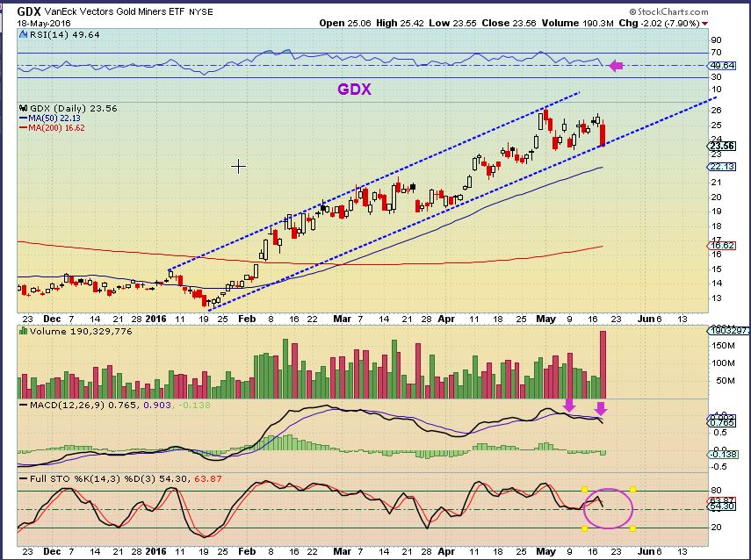
Task: Click the NYSE exchange label
Action: (201, 12)
